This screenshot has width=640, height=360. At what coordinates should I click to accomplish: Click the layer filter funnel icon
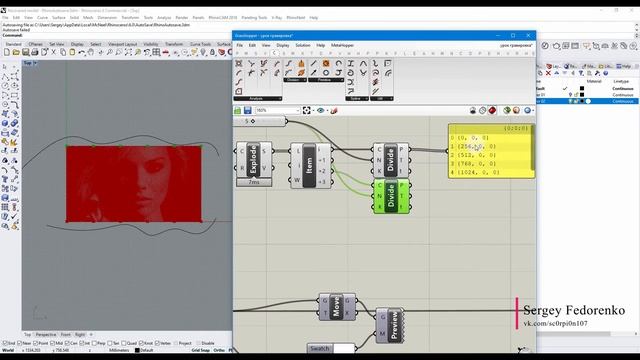coord(581,73)
